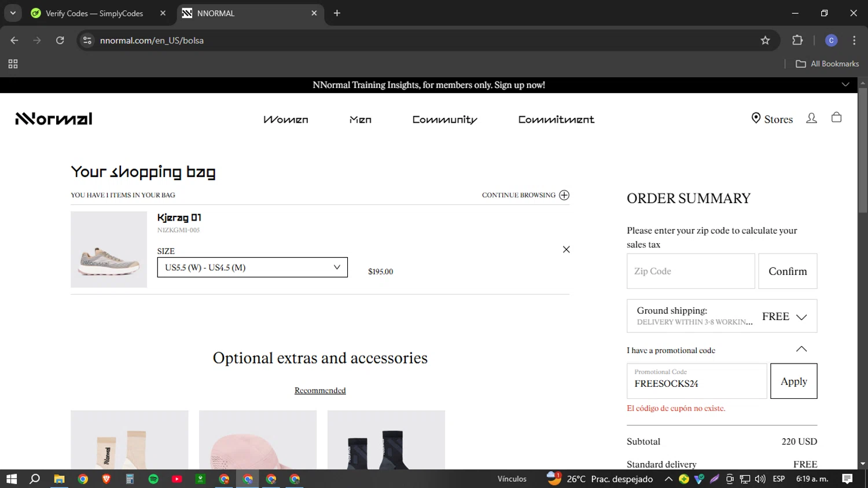Open YouTube app from taskbar
Screen dimensions: 868x488
[x=177, y=479]
